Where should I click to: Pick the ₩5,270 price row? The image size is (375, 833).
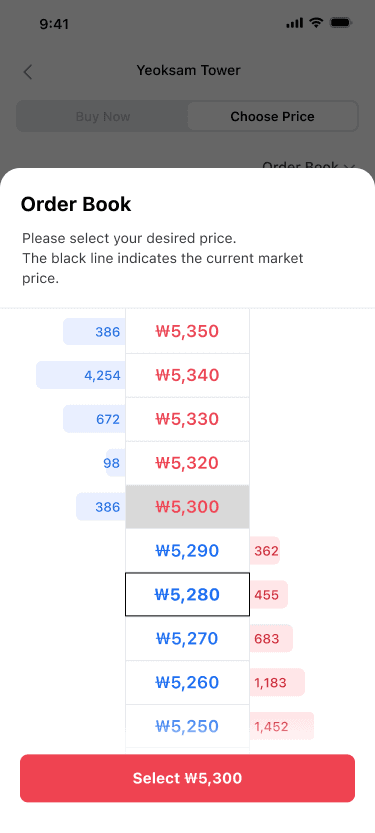point(188,638)
